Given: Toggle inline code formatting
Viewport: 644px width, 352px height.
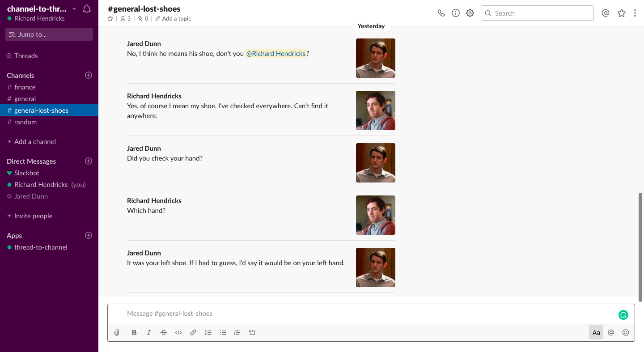Looking at the screenshot, I should 178,332.
